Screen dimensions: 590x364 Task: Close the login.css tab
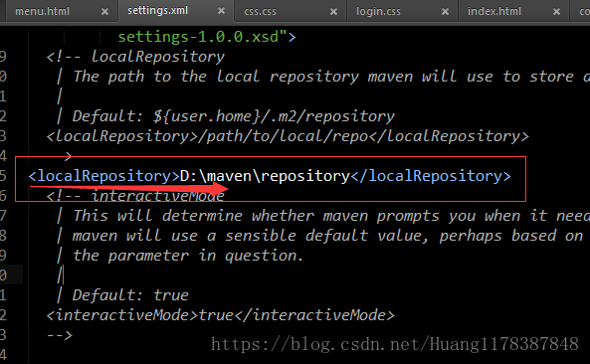click(x=445, y=12)
